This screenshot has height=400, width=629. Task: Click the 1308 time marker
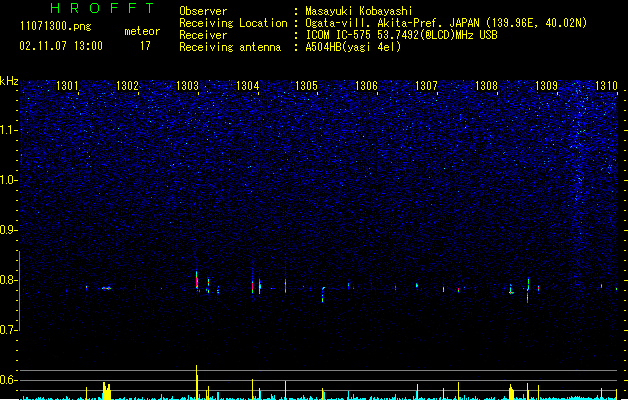(x=486, y=86)
